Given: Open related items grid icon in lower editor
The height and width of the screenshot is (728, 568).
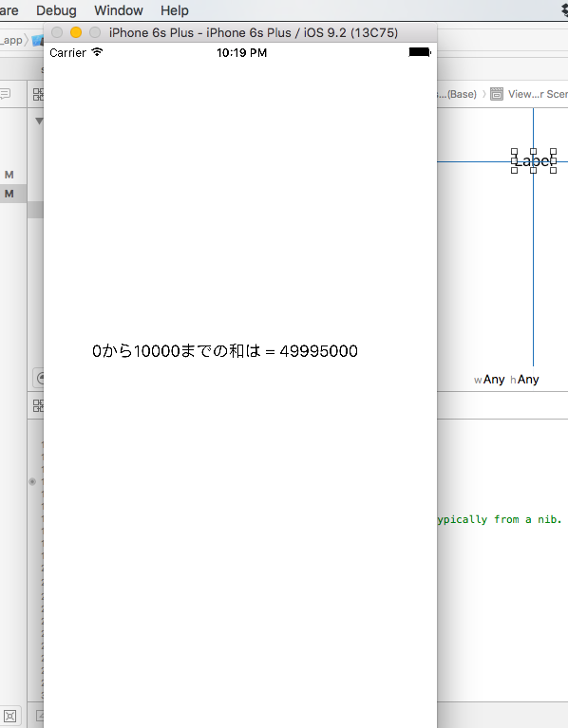Looking at the screenshot, I should [x=38, y=406].
